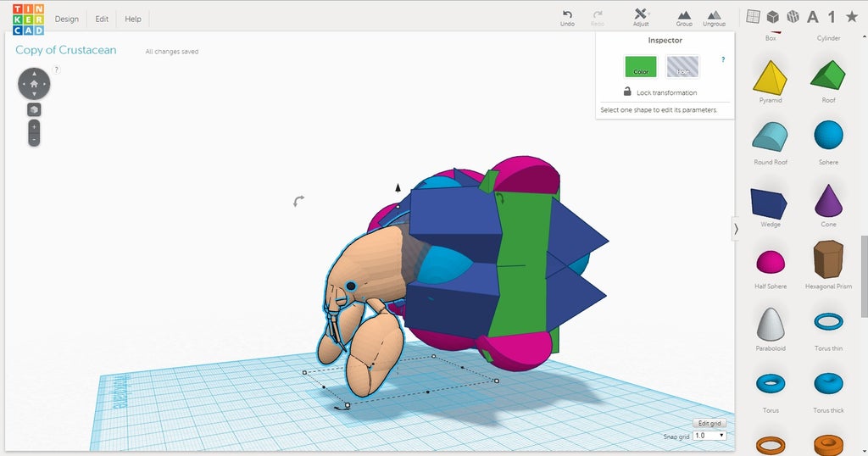Click the Undo button
868x456 pixels.
coord(567,18)
